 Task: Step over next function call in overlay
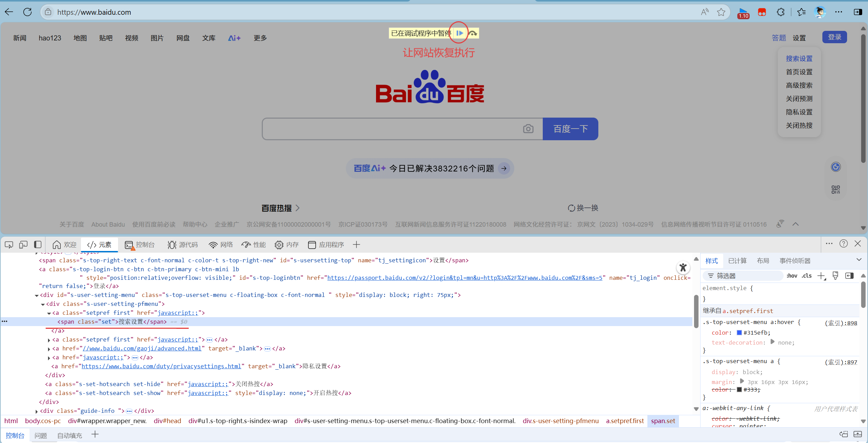click(473, 33)
